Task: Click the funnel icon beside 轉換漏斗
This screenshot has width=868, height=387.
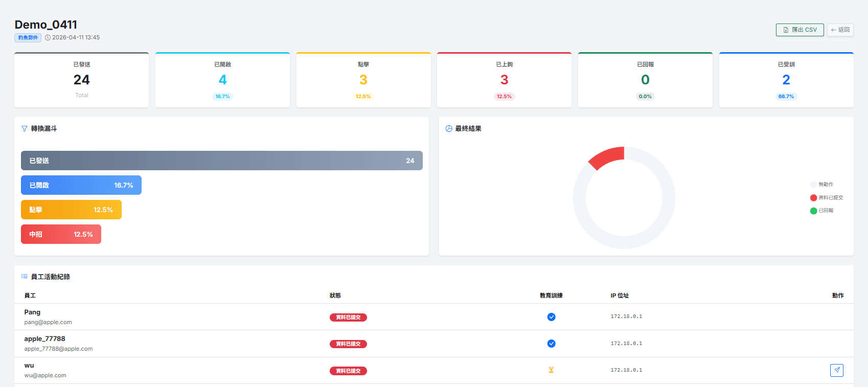Action: click(25, 129)
